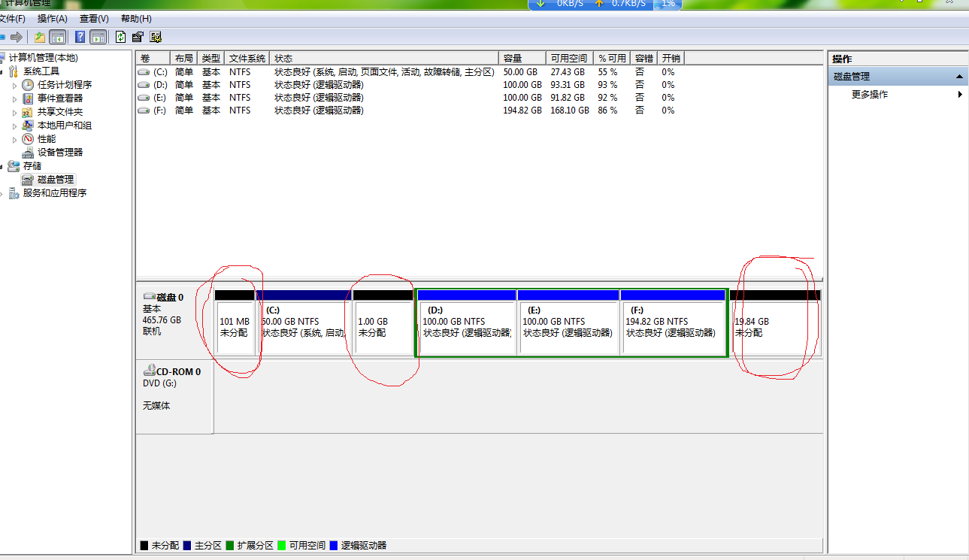This screenshot has width=969, height=560.
Task: Collapse the 磁盘管理 actions section arrow
Action: click(959, 77)
